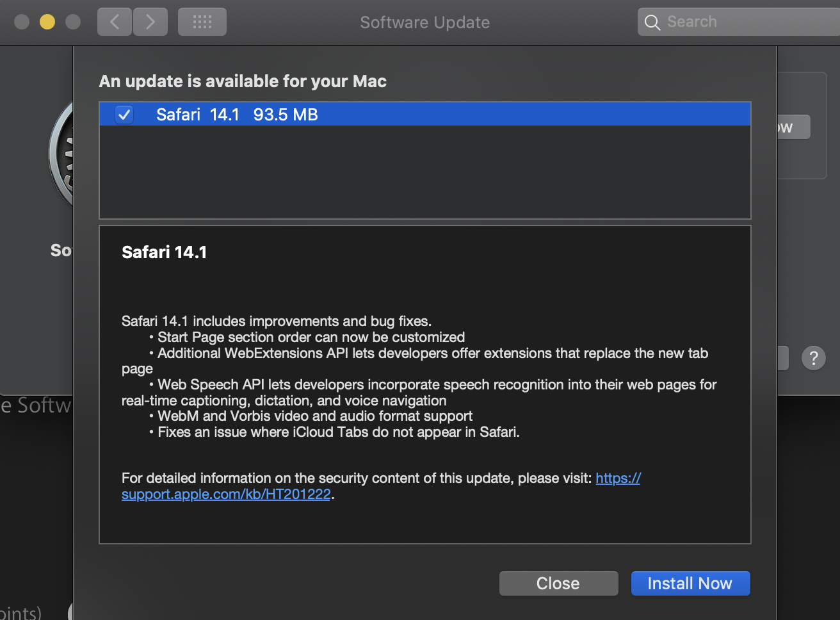
Task: Start installation with Install Now
Action: pyautogui.click(x=690, y=583)
